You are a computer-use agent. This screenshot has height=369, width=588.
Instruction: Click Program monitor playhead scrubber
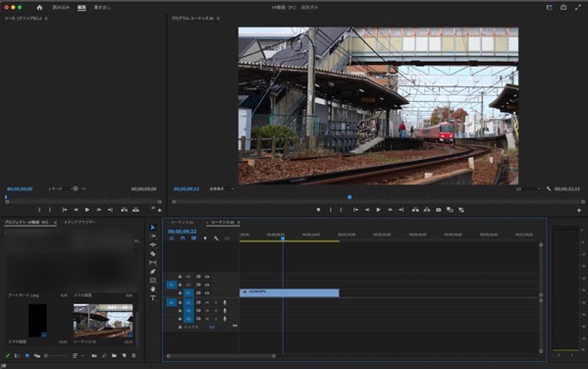(x=349, y=197)
